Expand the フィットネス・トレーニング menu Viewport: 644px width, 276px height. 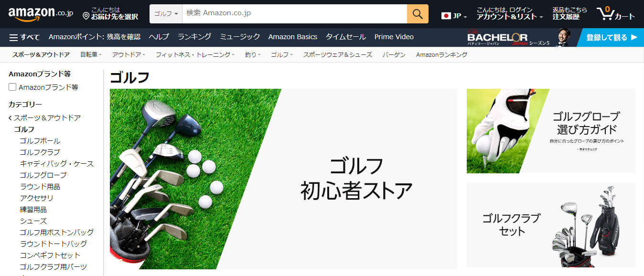click(x=195, y=55)
